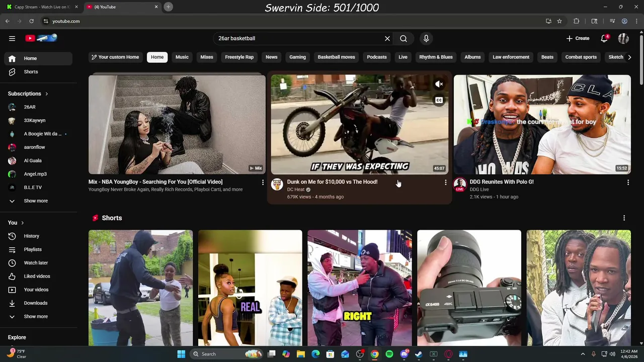Open Watch later in the sidebar
The width and height of the screenshot is (644, 362).
click(38, 263)
